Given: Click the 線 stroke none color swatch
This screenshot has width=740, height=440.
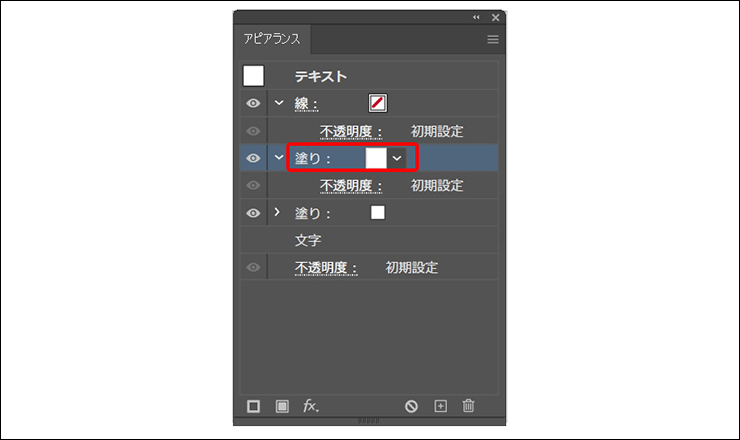Looking at the screenshot, I should (377, 103).
